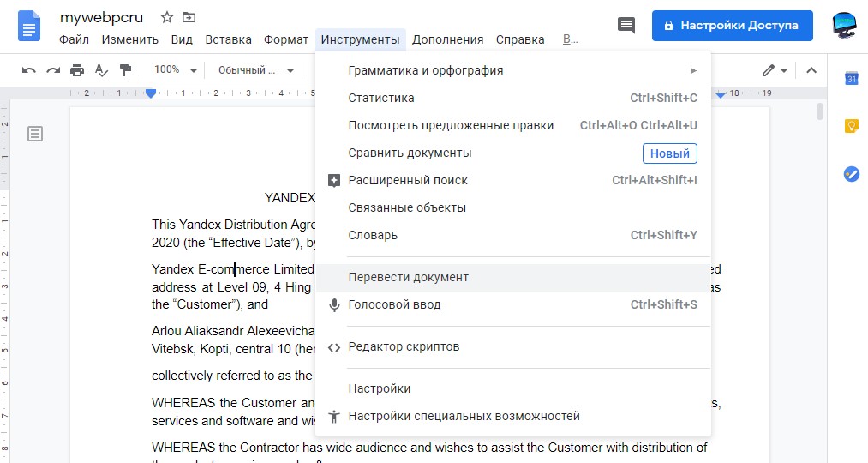Select Сравнить документы entry
The width and height of the screenshot is (868, 463).
tap(512, 153)
